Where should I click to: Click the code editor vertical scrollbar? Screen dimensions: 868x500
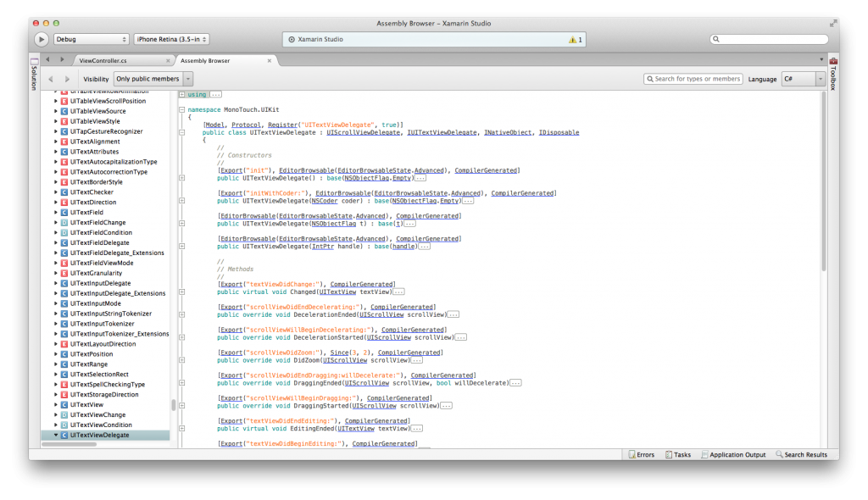822,178
